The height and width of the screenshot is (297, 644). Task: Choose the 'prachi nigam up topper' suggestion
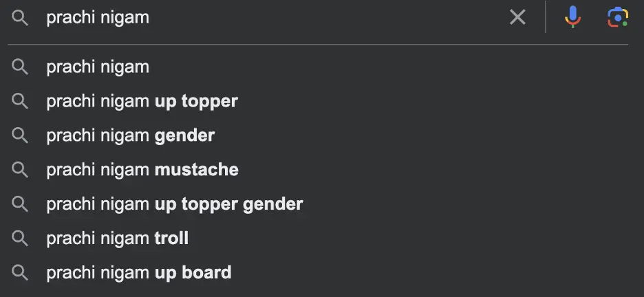point(142,102)
